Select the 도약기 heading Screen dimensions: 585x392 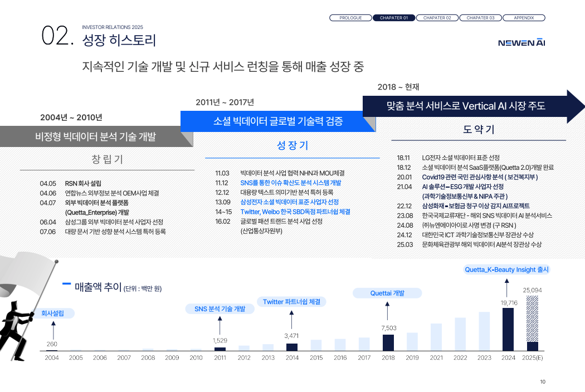pyautogui.click(x=479, y=129)
